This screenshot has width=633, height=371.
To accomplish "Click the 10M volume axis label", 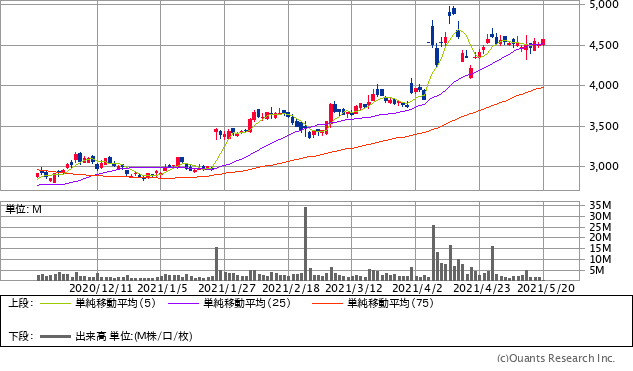I will [600, 259].
